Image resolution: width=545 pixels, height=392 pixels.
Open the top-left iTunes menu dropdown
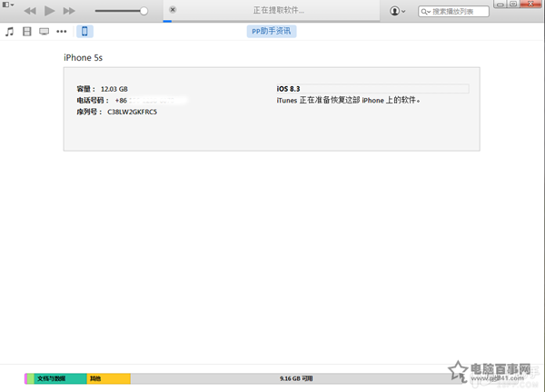coord(8,5)
